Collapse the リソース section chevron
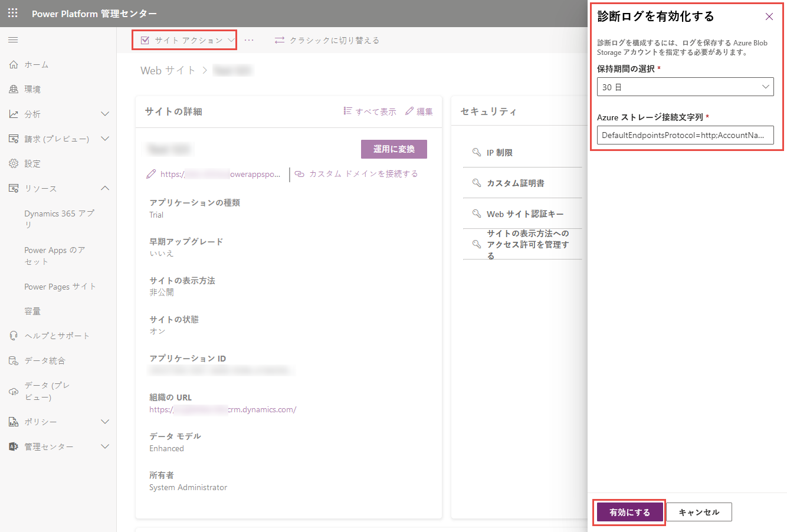Screen dimensions: 787x532 tap(105, 188)
